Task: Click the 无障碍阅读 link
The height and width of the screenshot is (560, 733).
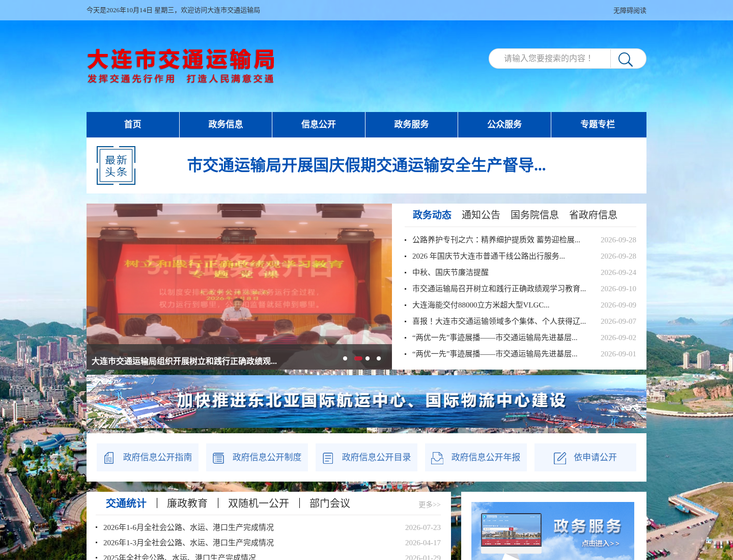Action: coord(630,11)
